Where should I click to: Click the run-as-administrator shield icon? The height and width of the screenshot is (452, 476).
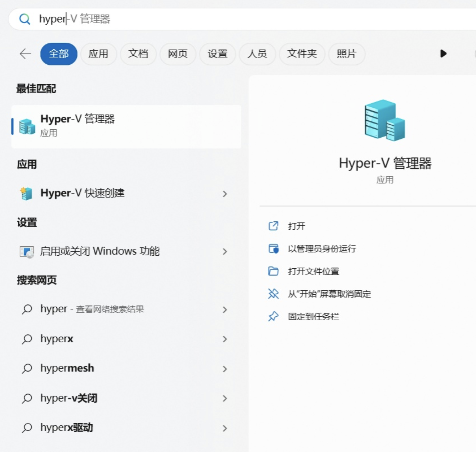pos(273,249)
